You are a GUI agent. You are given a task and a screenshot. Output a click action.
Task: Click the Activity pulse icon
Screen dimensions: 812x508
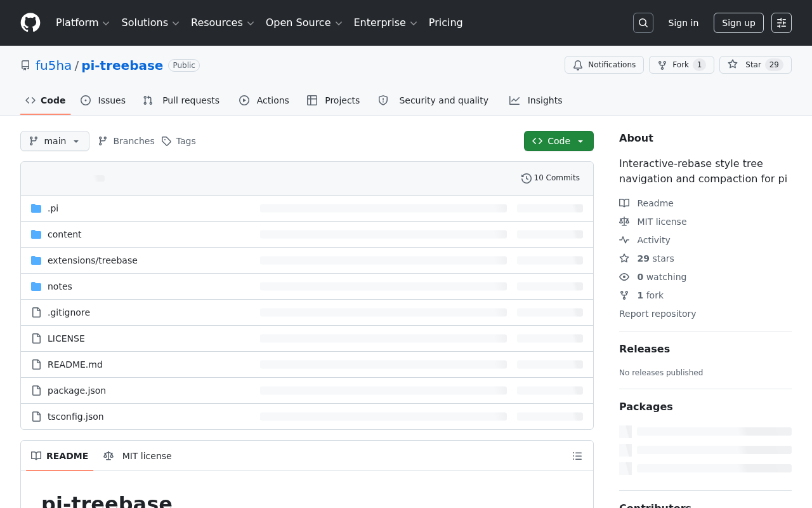[624, 240]
